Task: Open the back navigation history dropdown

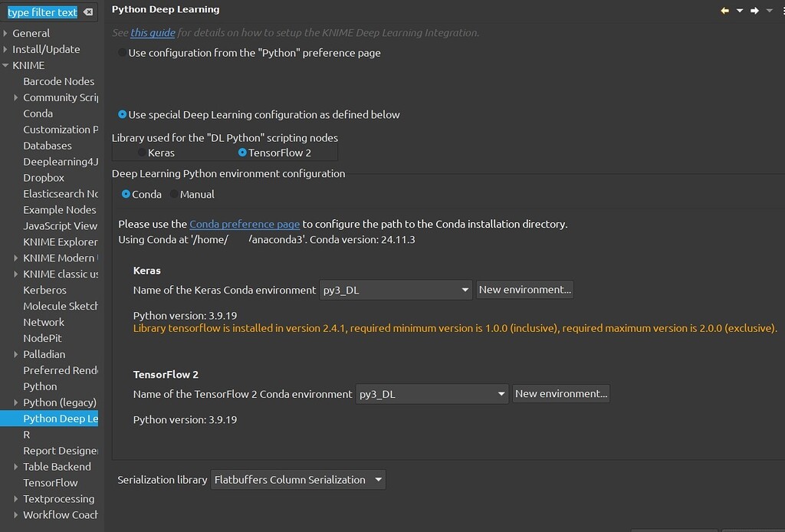Action: (738, 10)
